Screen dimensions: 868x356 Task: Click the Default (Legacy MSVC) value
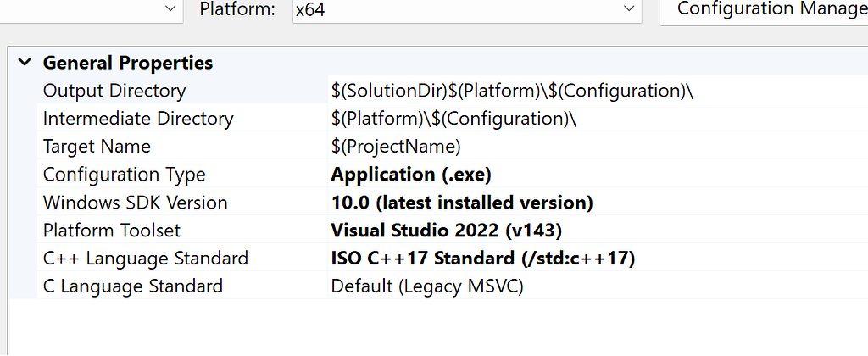pos(427,286)
